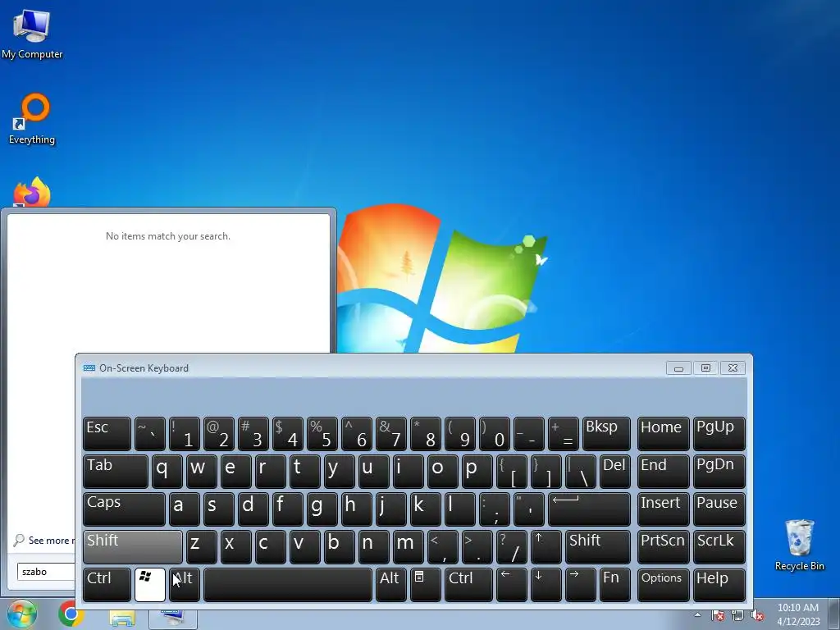Click the Up arrow key on the keyboard
Screen dimensions: 840x630
(x=546, y=546)
